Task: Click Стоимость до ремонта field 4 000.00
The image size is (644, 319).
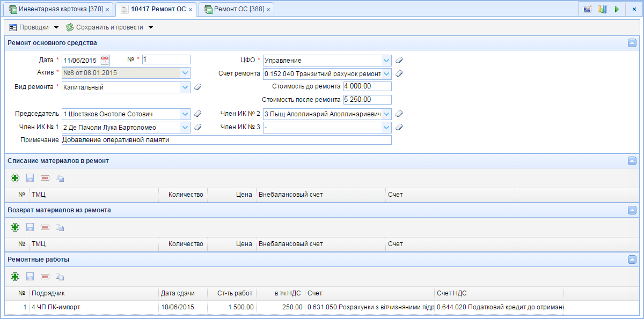Action: click(367, 86)
